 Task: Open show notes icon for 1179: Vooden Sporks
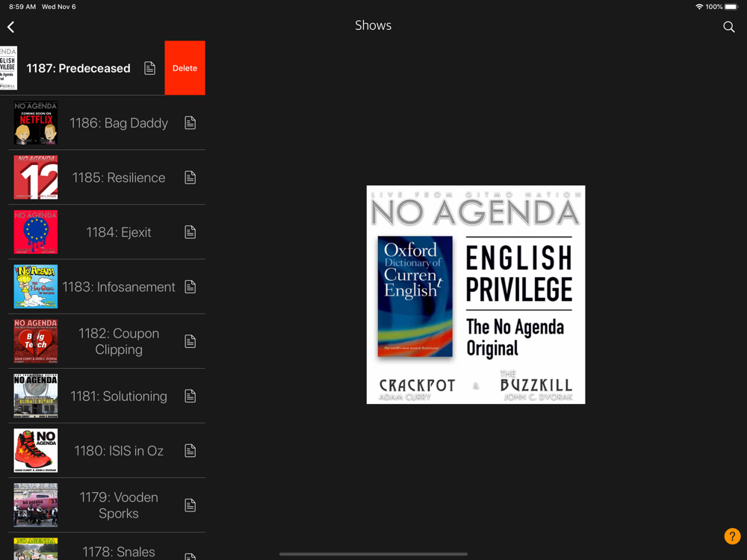[190, 505]
